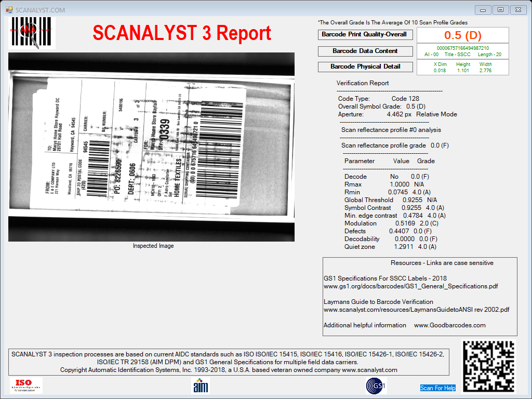
Task: Open Barcode Print Quality-Overall
Action: [365, 35]
